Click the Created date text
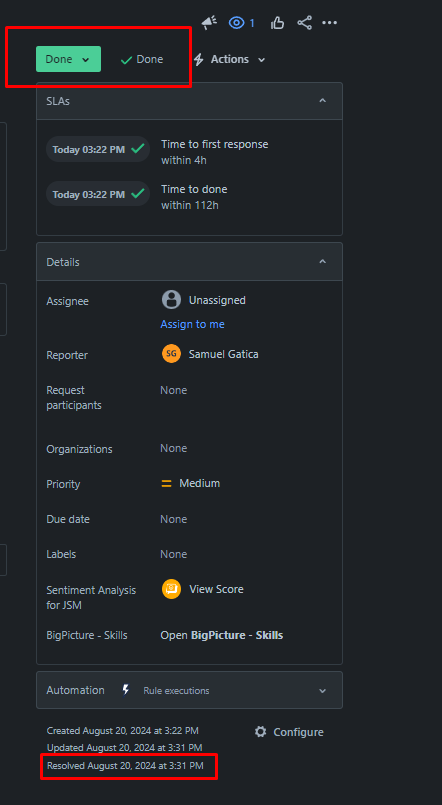The image size is (442, 805). pos(123,731)
